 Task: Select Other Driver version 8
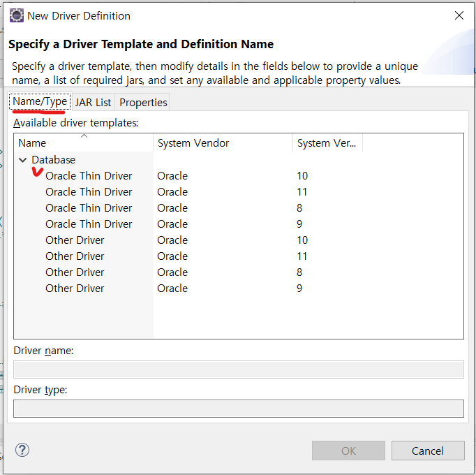[x=75, y=272]
